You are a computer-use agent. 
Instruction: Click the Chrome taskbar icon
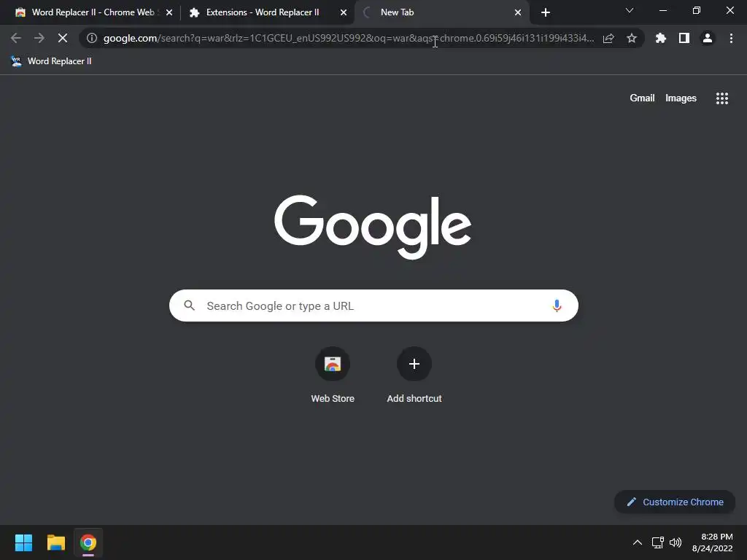(88, 542)
